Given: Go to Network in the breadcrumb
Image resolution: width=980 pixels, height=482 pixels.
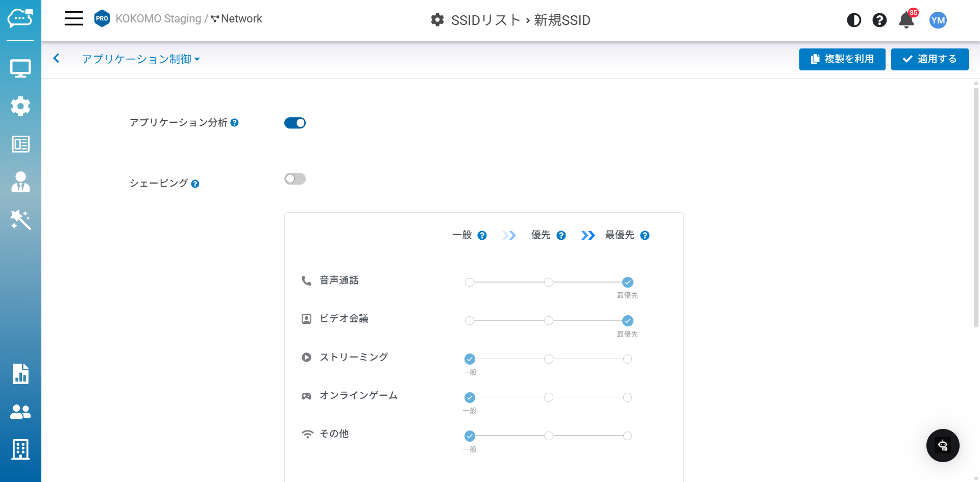Looking at the screenshot, I should tap(241, 19).
